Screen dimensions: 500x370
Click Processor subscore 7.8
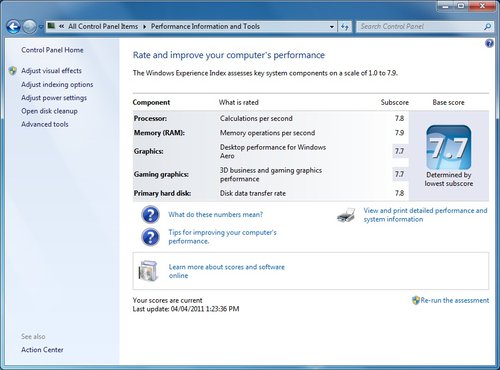(399, 118)
